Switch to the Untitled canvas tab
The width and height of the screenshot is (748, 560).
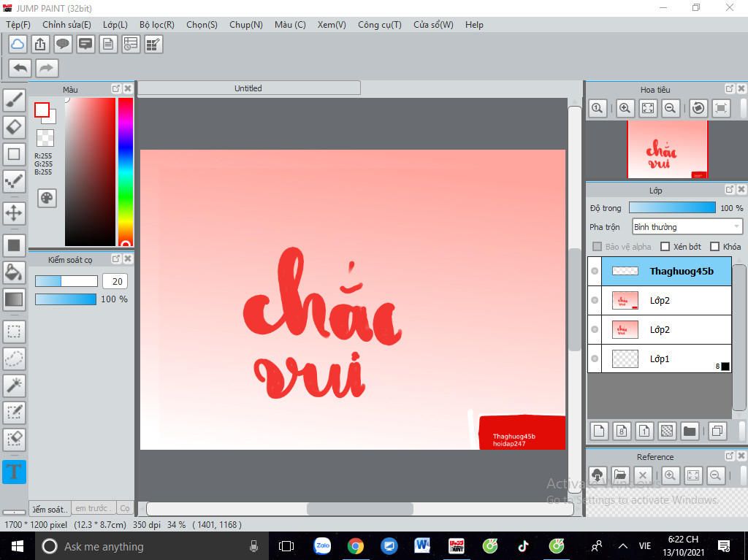click(x=248, y=88)
